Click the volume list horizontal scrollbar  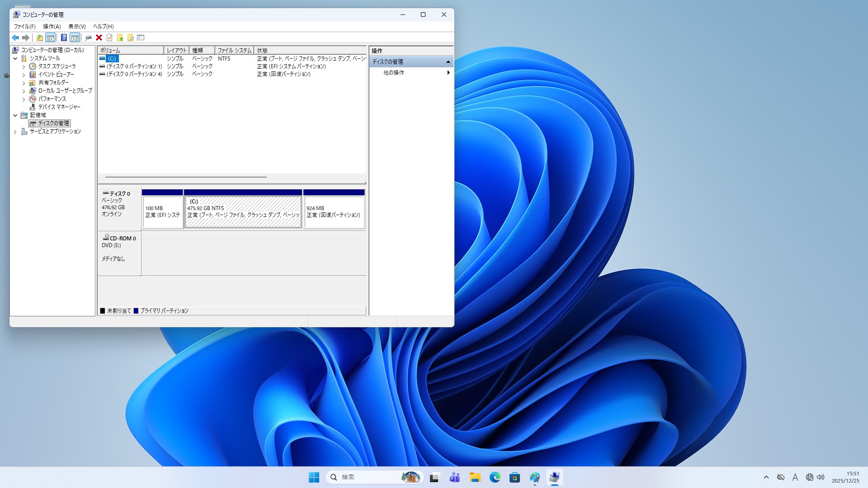186,177
